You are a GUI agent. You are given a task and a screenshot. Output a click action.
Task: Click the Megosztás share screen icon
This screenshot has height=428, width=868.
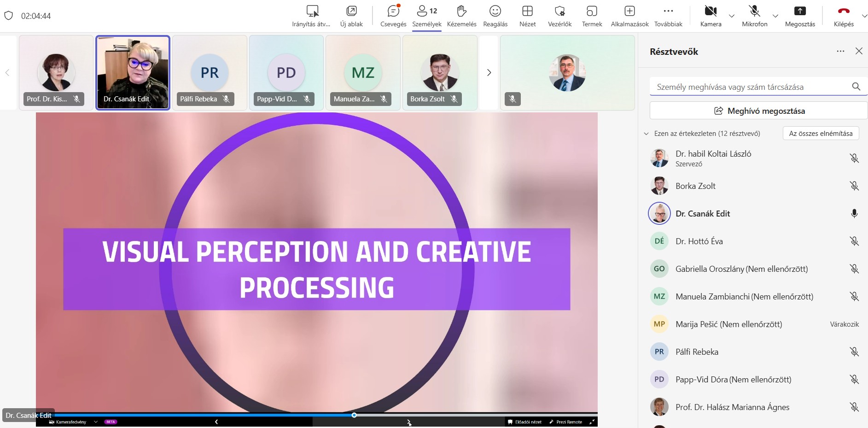pos(800,12)
